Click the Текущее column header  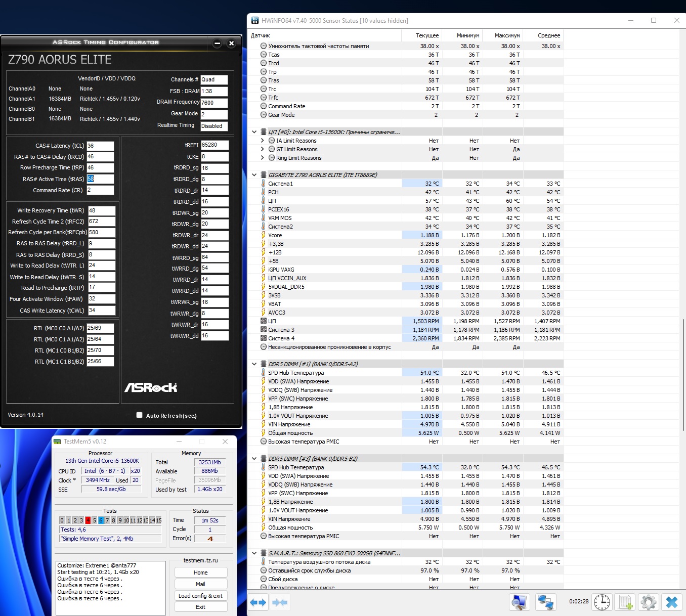pos(422,35)
